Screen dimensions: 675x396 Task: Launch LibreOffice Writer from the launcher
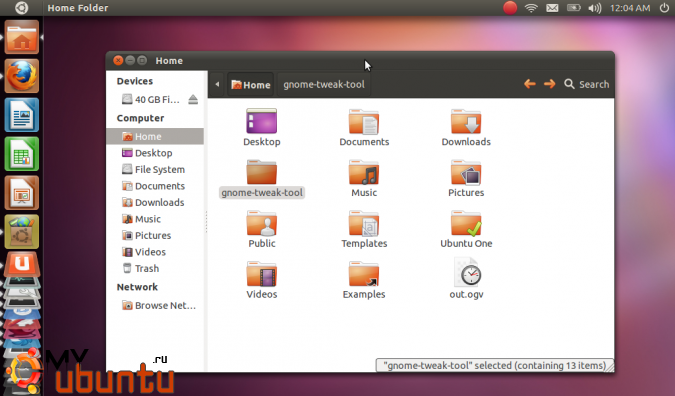pos(22,115)
